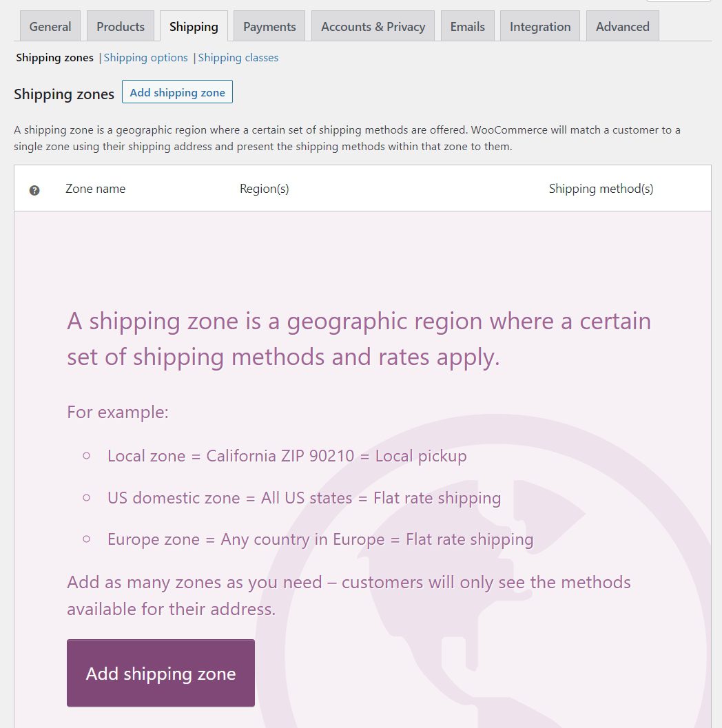Image resolution: width=722 pixels, height=728 pixels.
Task: Click the bullet beside the Local zone example
Action: [x=86, y=455]
